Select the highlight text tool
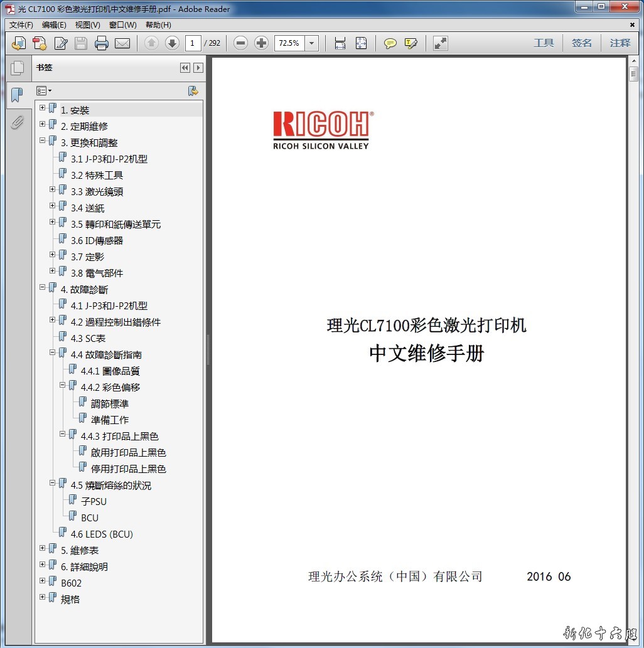 (x=411, y=43)
